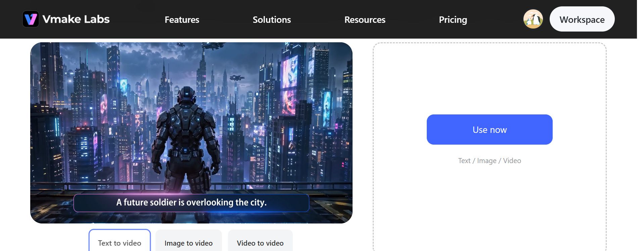
Task: Open the user profile avatar
Action: [533, 19]
